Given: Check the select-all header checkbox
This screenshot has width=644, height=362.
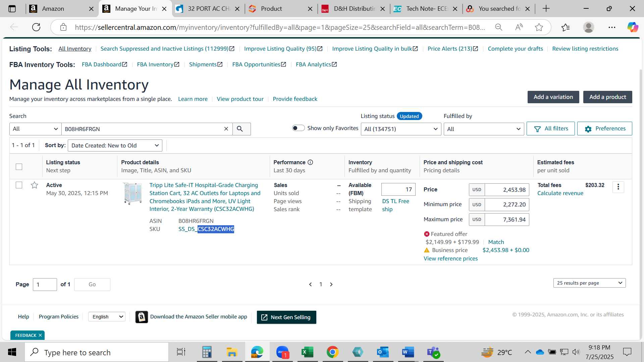Looking at the screenshot, I should pos(19,167).
